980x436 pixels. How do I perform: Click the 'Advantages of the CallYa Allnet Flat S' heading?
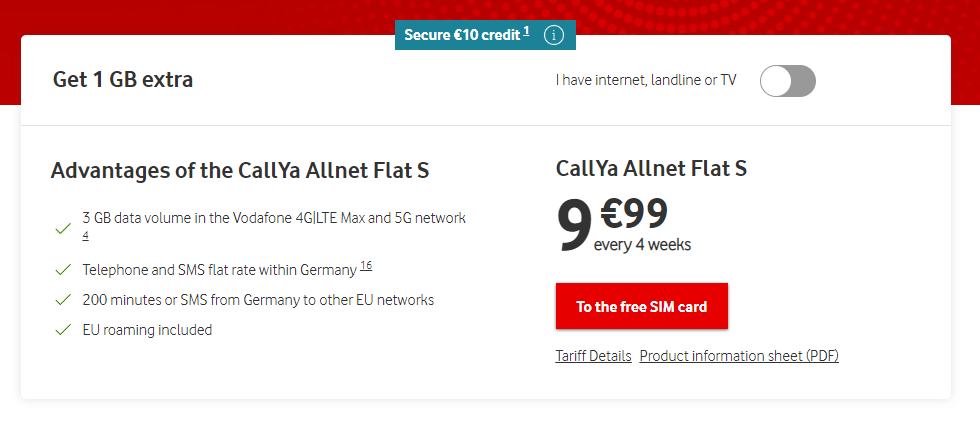tap(240, 170)
